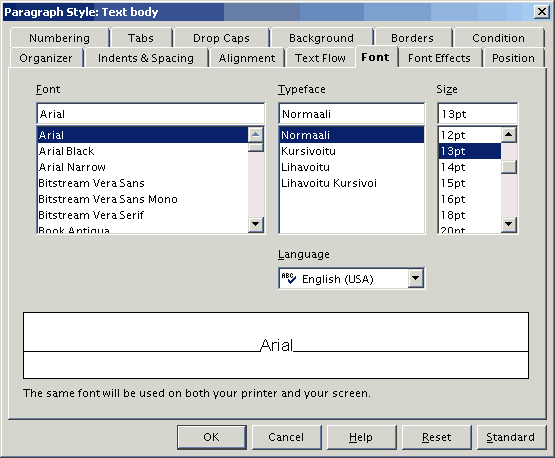Select Bitstream Vera Sans font
The image size is (555, 458).
(143, 183)
